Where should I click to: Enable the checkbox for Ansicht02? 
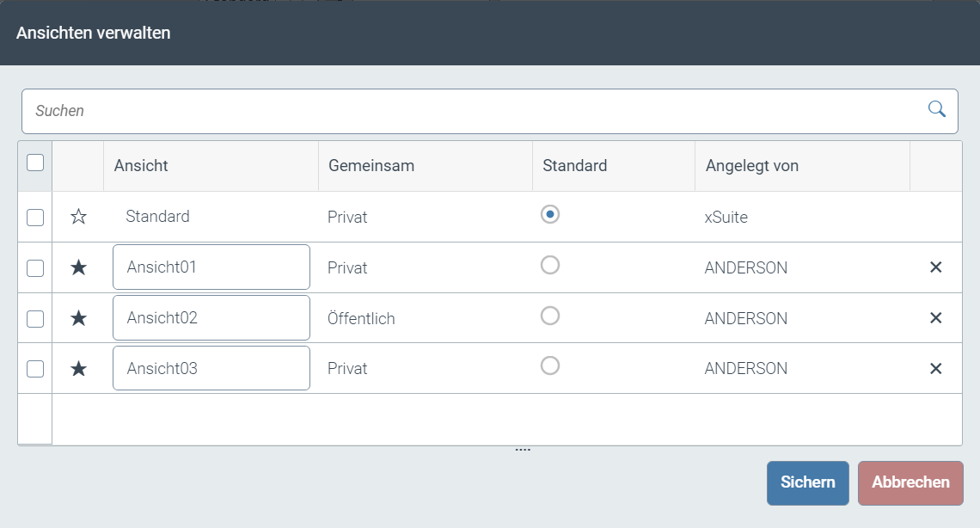tap(34, 317)
